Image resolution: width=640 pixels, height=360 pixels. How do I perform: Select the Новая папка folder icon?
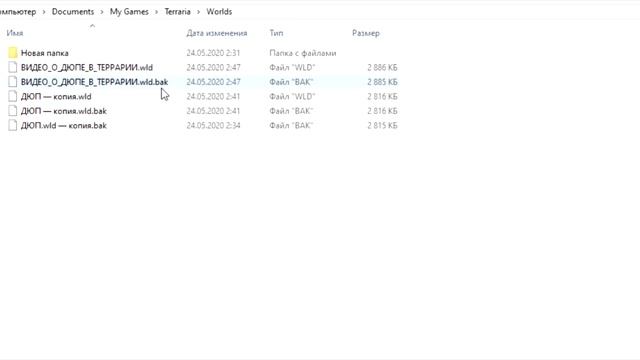(x=13, y=53)
